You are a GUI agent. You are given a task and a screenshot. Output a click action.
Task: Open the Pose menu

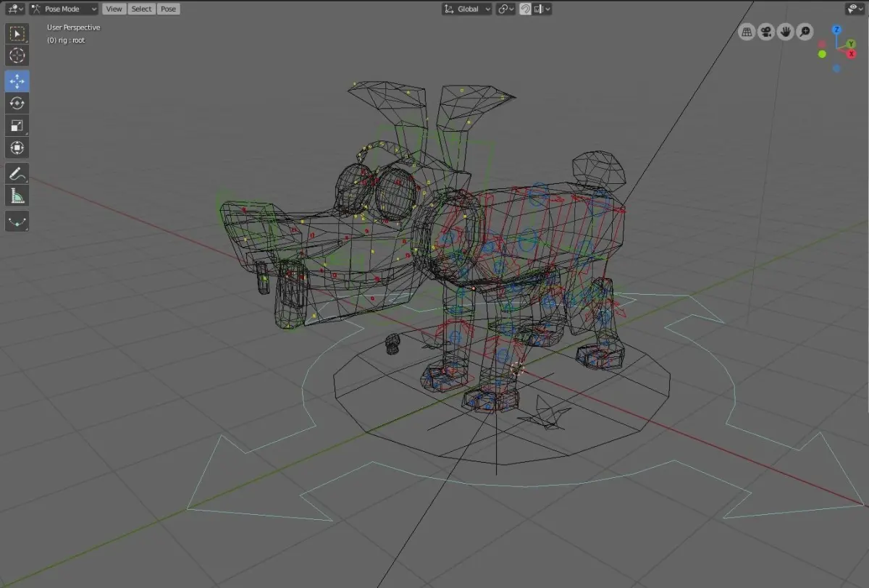168,9
